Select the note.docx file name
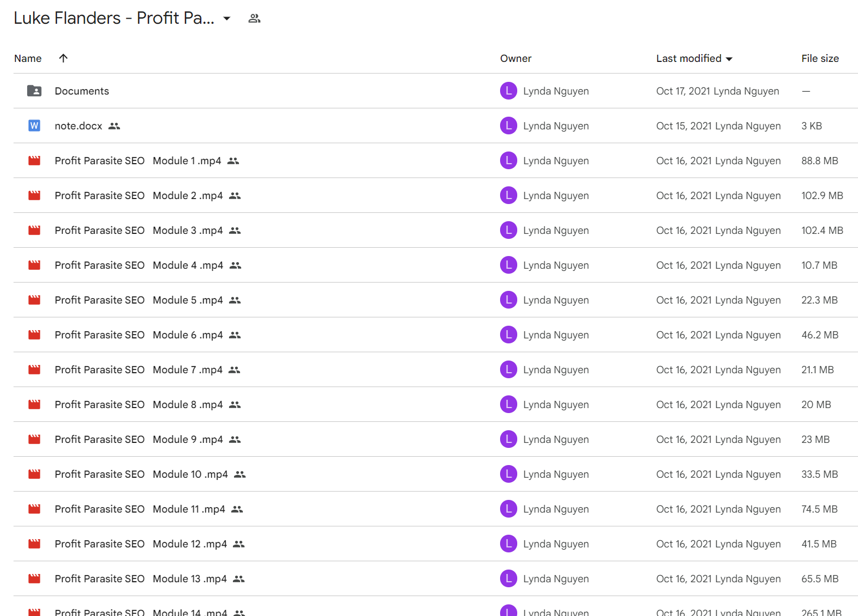 pos(79,126)
